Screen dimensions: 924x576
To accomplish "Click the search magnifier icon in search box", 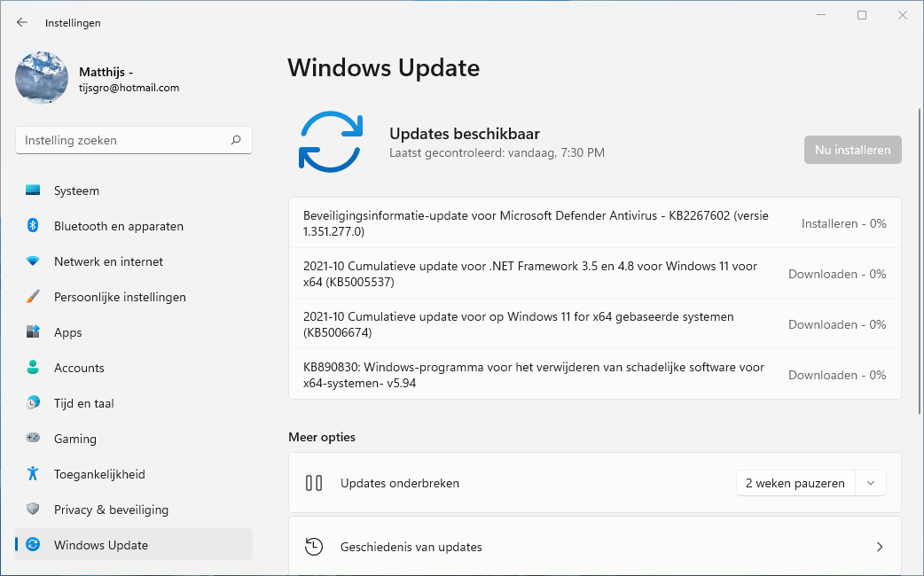I will click(236, 140).
